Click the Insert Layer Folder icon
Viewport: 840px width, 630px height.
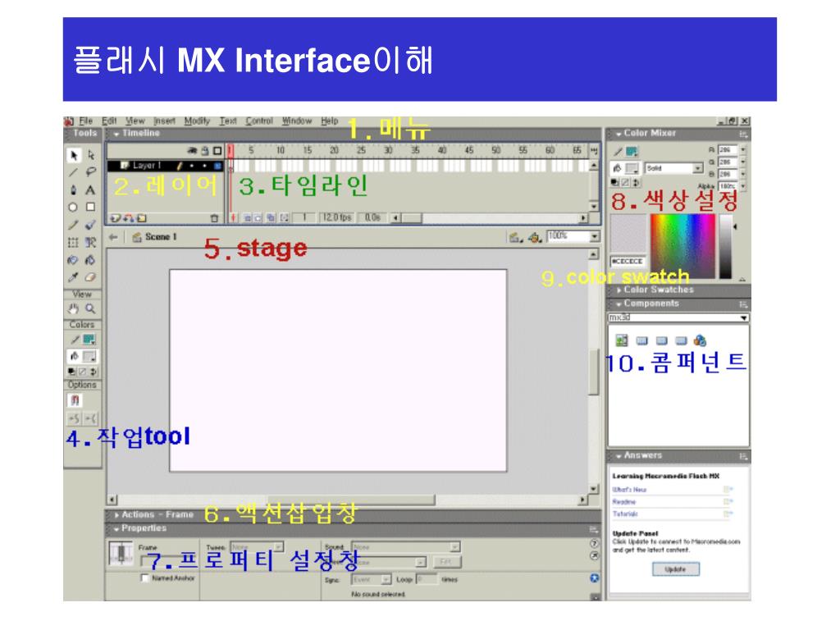142,218
